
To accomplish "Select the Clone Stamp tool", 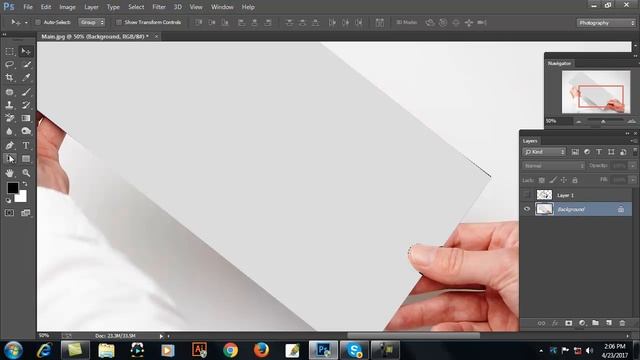I will tap(9, 105).
